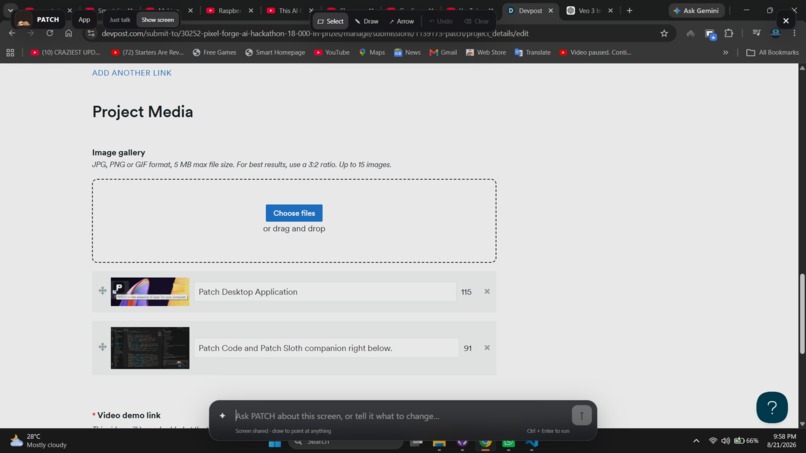Click the ADD ANOTHER LINK link

point(132,73)
